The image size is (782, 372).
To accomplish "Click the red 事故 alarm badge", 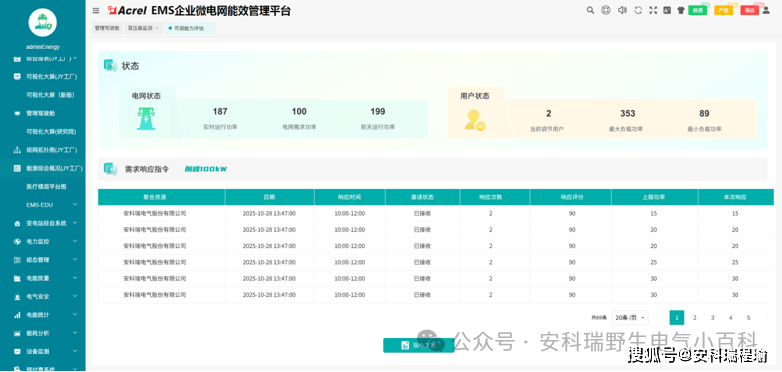I will 750,10.
